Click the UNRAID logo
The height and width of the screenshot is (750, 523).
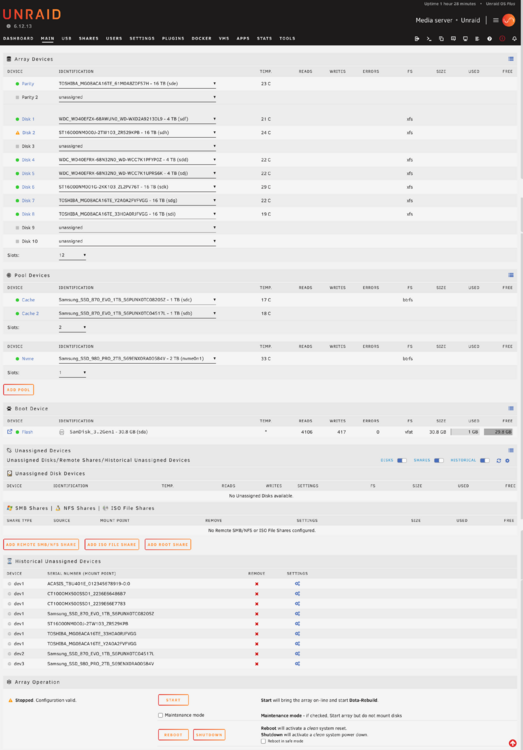click(32, 14)
